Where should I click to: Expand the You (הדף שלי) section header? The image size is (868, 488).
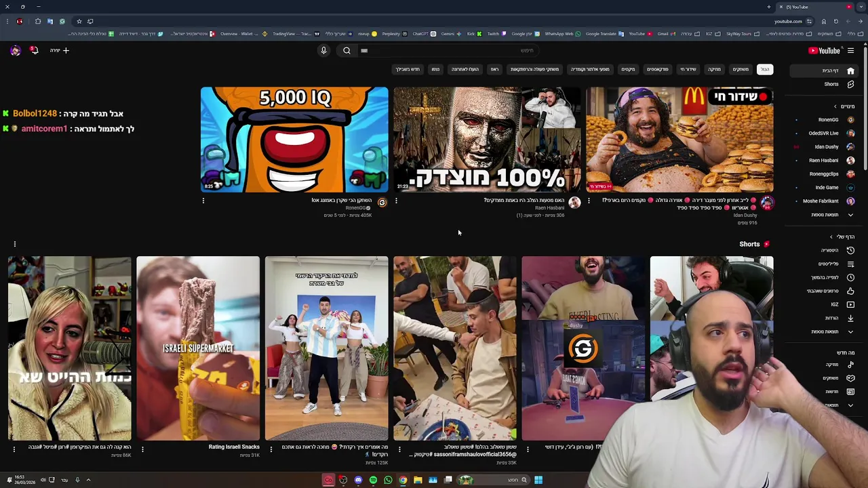(843, 237)
